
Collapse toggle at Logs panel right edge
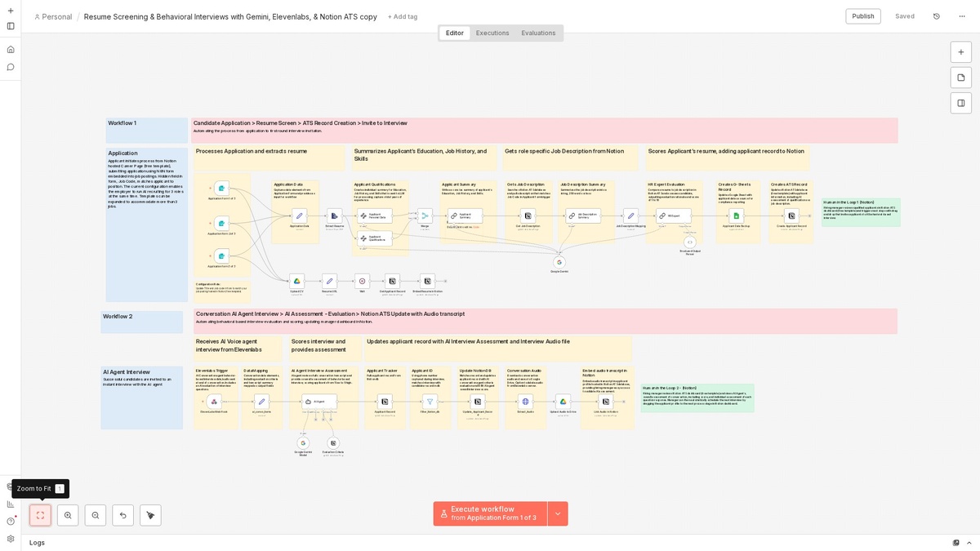click(x=969, y=542)
